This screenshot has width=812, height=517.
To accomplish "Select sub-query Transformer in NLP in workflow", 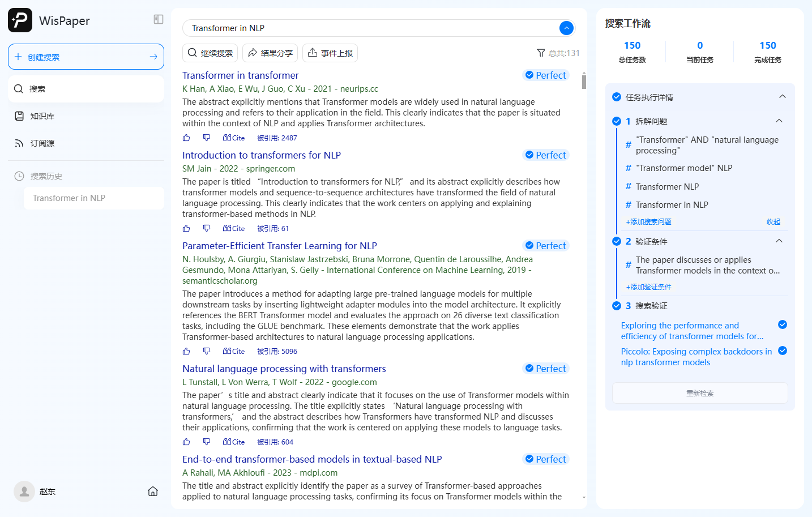I will pos(672,205).
